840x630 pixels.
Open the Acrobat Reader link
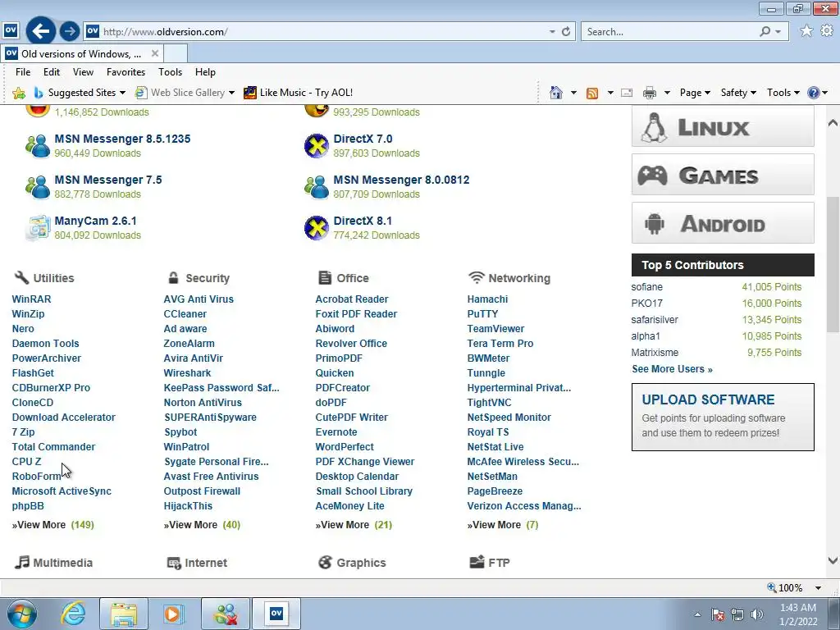pos(351,299)
